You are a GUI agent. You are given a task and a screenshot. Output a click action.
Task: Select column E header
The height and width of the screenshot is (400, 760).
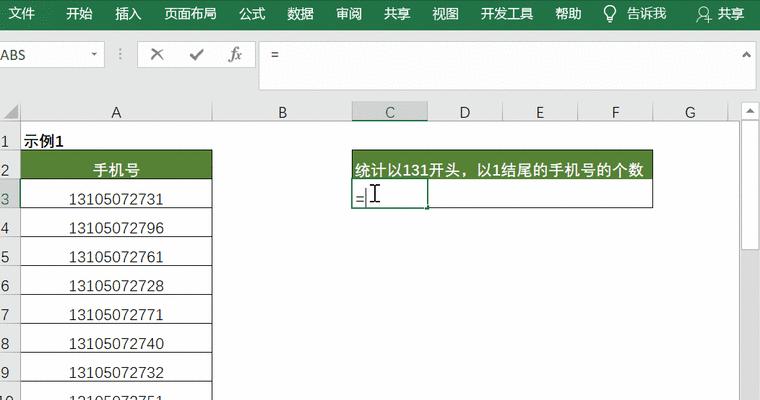point(540,112)
